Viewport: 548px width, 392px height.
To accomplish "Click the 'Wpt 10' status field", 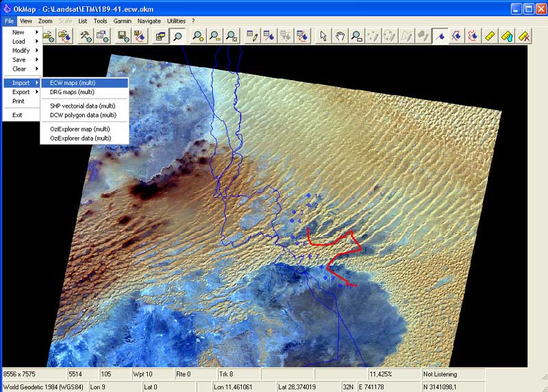I will point(152,374).
